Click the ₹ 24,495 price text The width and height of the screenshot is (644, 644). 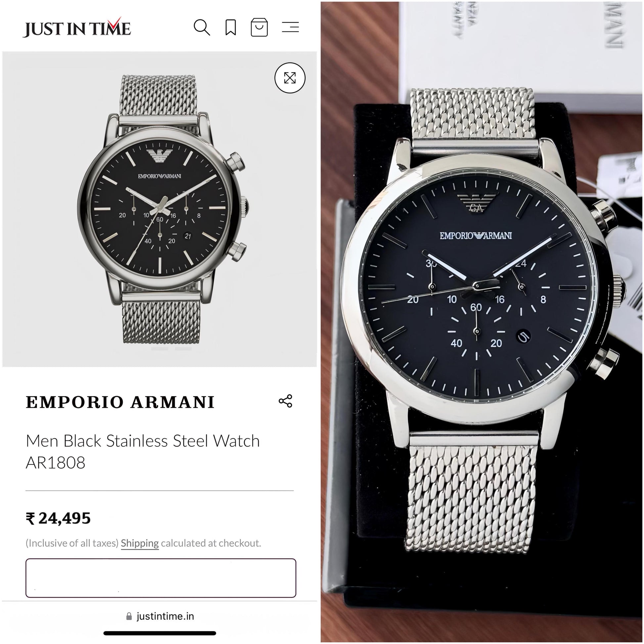click(58, 518)
